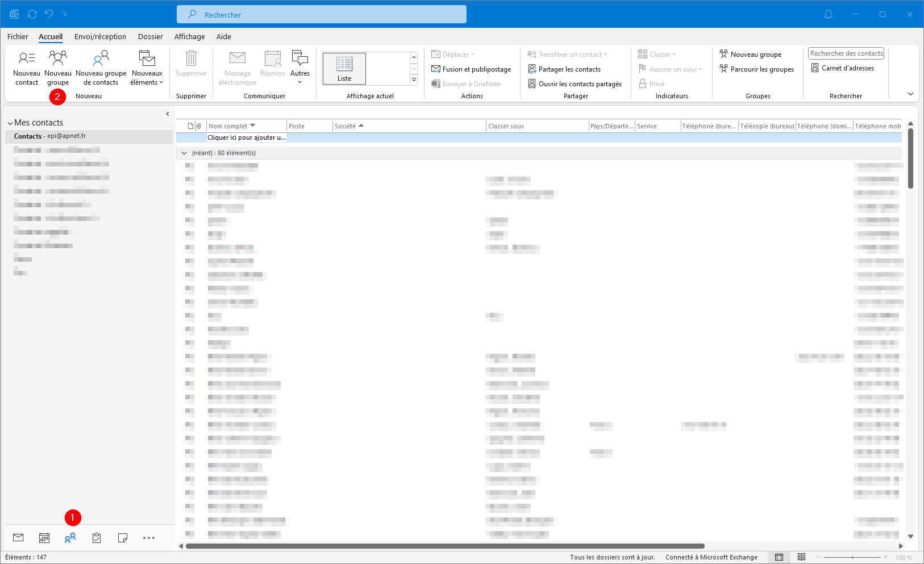Click the icon-type column header
Screen dimensions: 924x564
tap(190, 126)
